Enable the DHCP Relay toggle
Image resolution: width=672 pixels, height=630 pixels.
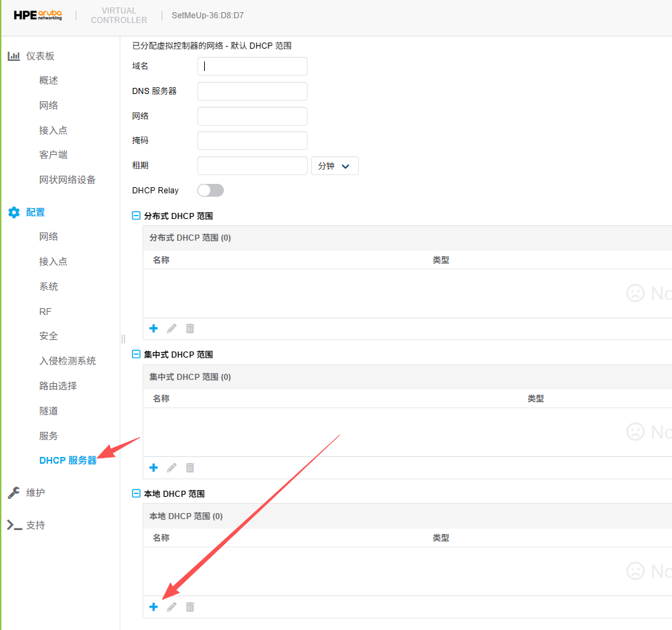pyautogui.click(x=210, y=191)
